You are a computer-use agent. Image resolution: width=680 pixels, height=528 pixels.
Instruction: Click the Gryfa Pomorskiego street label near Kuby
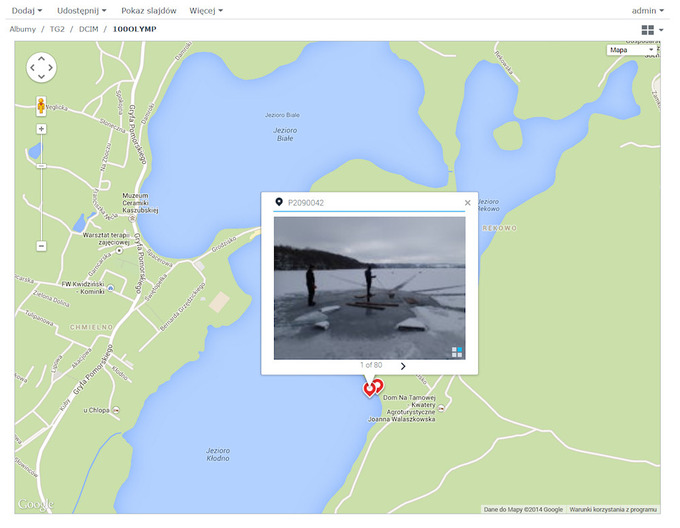pos(94,369)
